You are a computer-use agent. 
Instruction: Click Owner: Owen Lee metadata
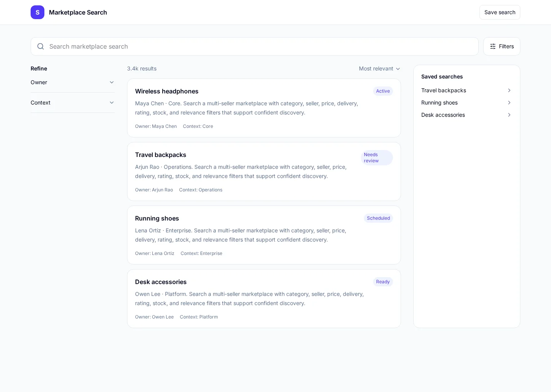pyautogui.click(x=154, y=317)
